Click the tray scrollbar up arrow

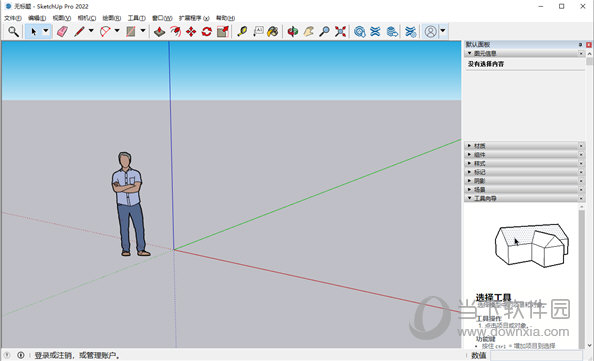(589, 54)
